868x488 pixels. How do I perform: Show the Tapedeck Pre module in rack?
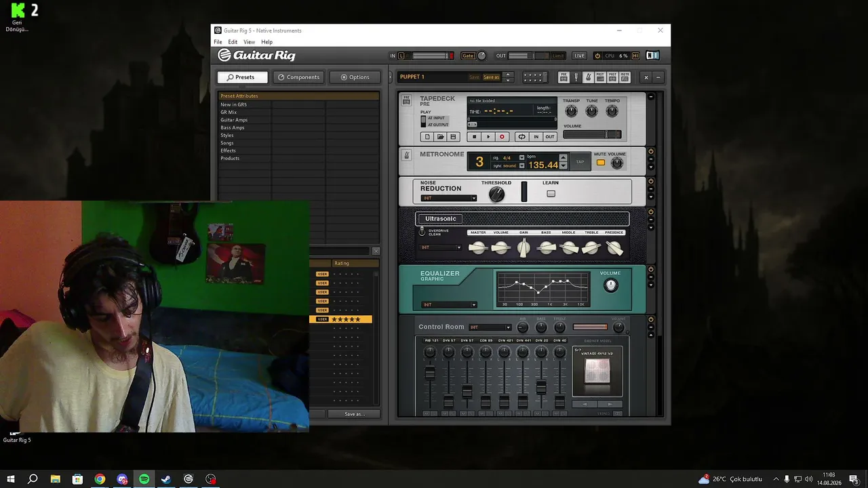pos(564,77)
